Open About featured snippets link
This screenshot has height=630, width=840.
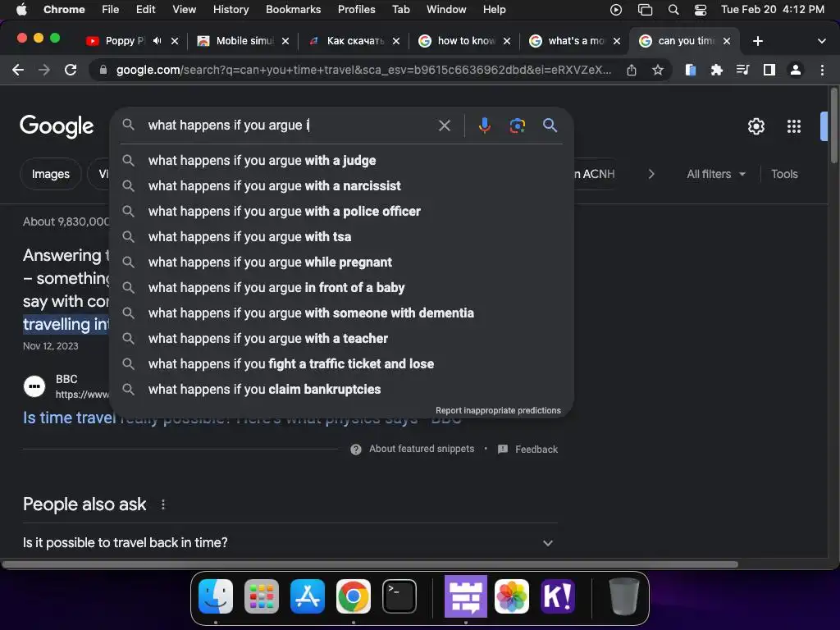tap(413, 449)
